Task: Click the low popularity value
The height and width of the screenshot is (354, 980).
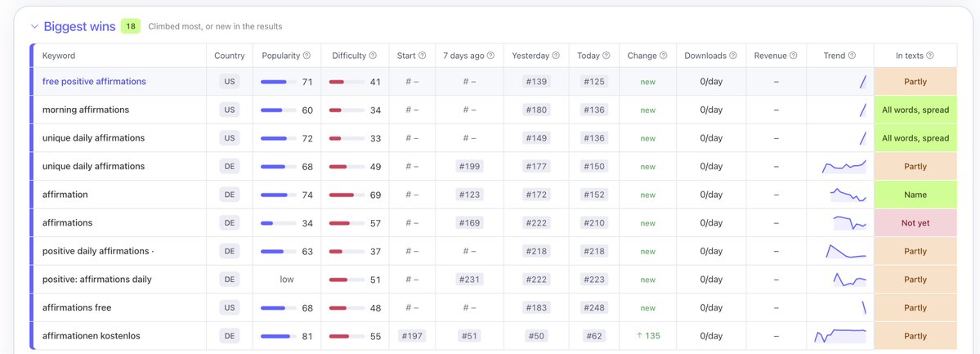Action: [x=287, y=280]
